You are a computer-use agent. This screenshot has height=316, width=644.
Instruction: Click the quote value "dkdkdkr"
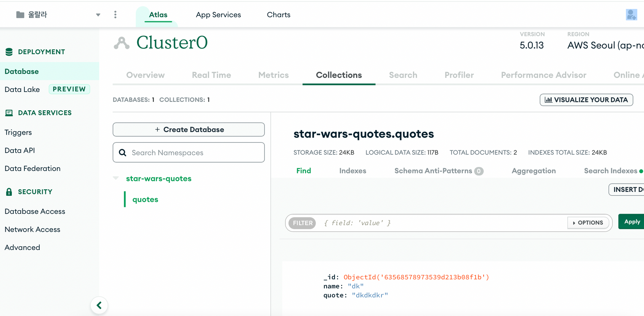tap(370, 295)
